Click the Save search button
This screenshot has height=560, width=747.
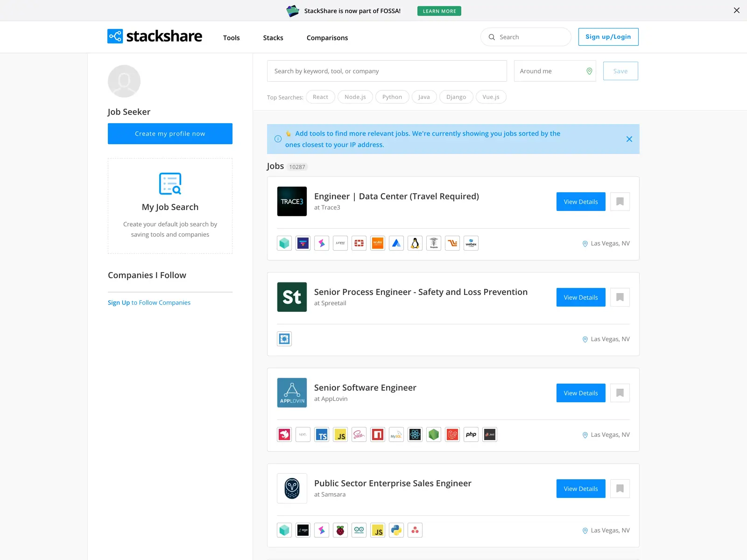click(620, 71)
